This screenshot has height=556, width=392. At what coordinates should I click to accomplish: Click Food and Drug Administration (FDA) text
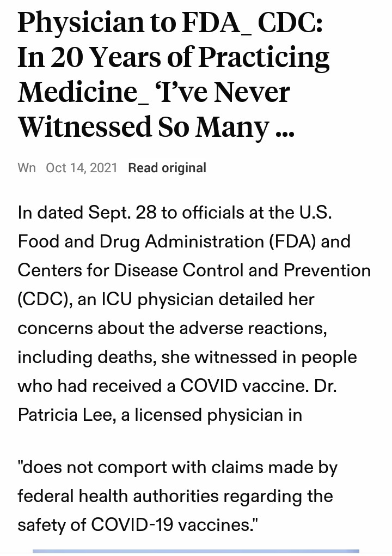pos(167,241)
